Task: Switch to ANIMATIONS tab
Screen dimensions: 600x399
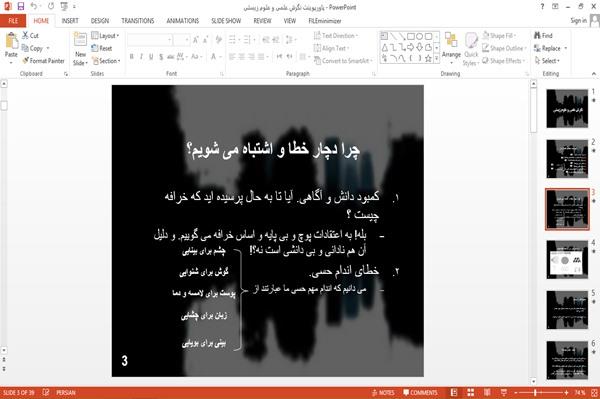Action: click(183, 21)
